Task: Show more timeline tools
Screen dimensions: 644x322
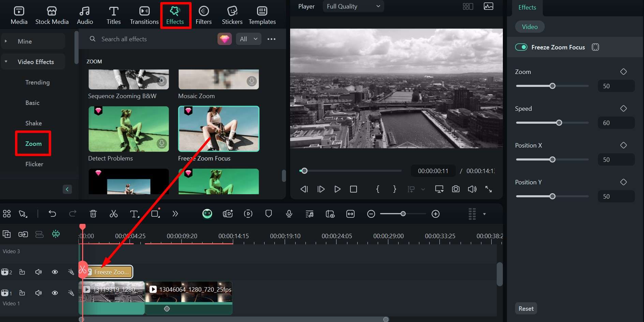Action: pyautogui.click(x=175, y=214)
